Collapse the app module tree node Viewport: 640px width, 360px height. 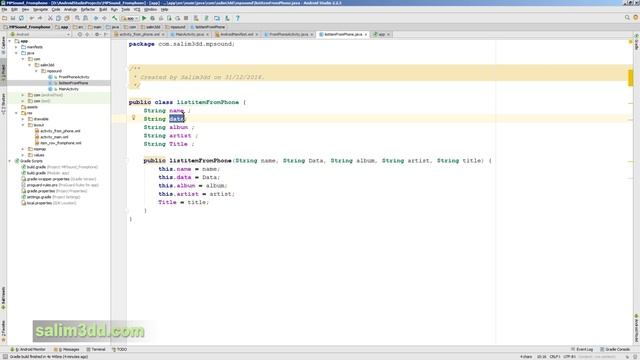click(10, 41)
